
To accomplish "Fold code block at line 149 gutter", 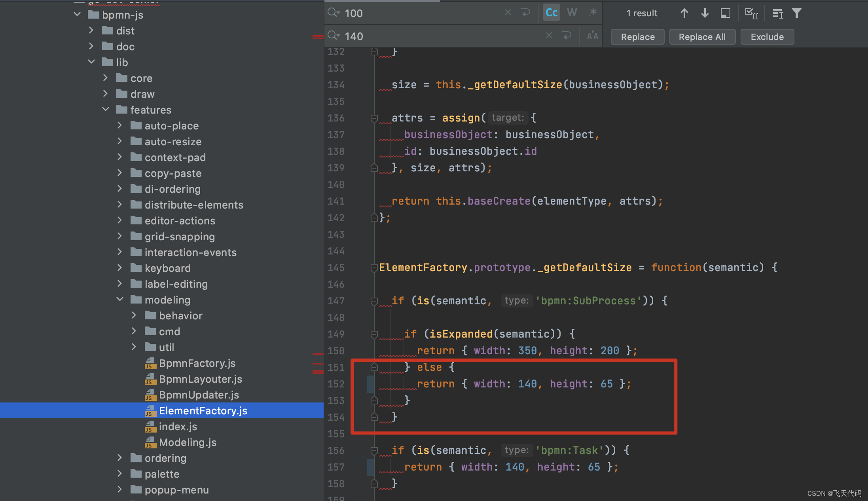I will coord(373,334).
